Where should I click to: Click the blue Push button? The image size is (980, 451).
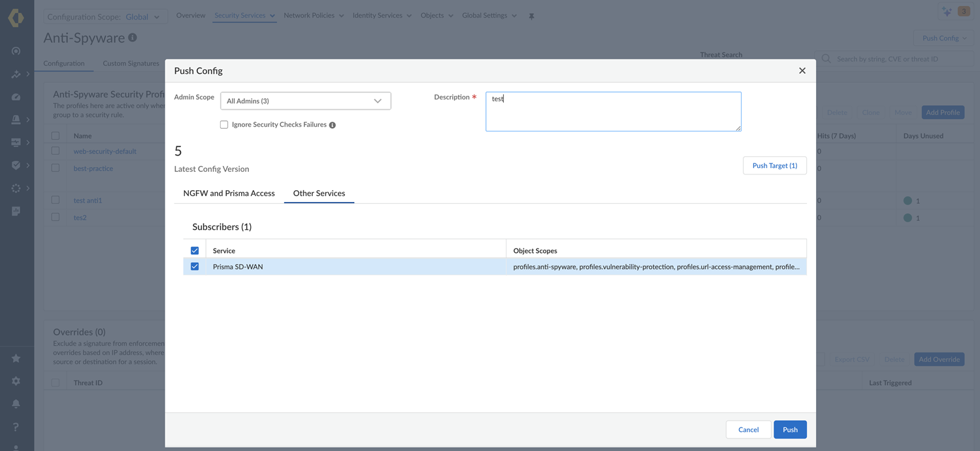pos(790,429)
